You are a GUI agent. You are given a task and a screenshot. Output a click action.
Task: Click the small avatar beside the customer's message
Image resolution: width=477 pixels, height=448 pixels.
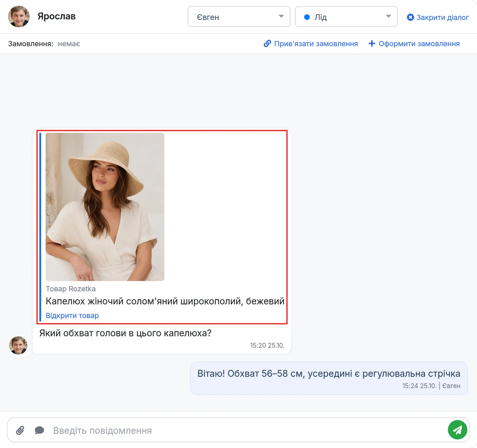18,345
